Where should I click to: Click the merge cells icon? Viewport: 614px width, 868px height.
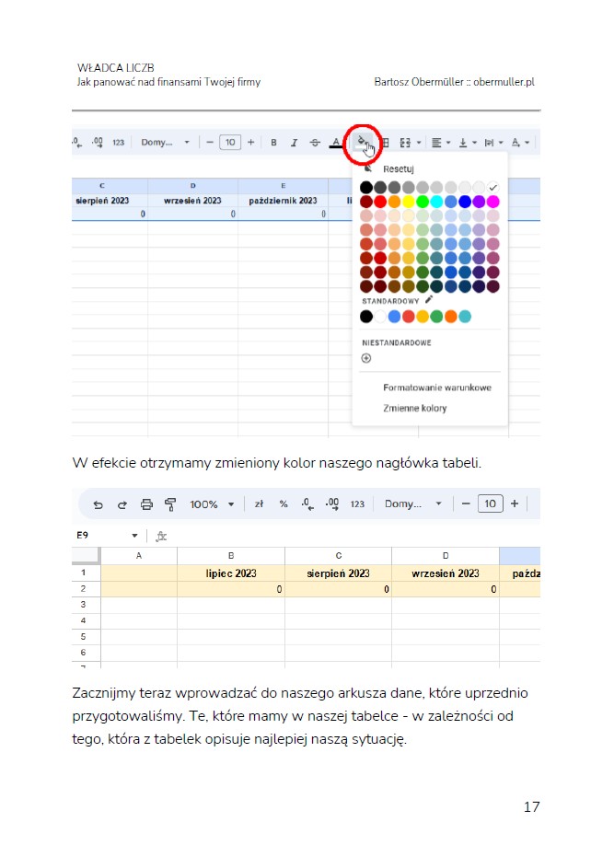click(405, 143)
